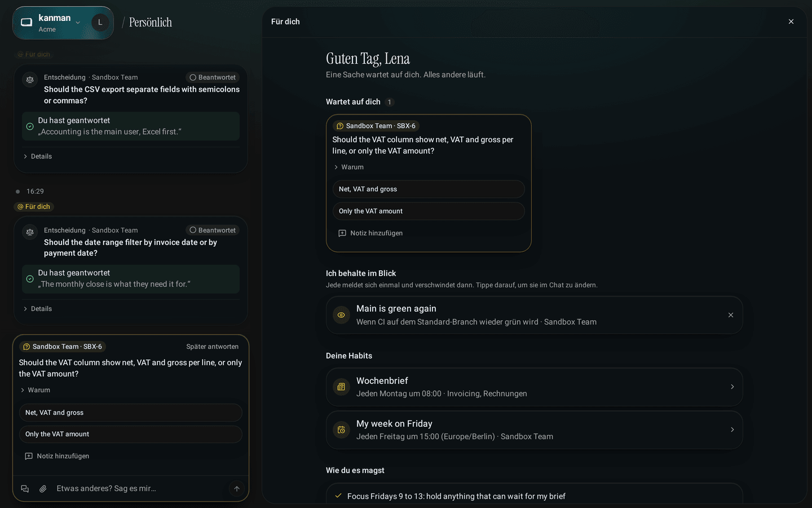812x508 pixels.
Task: Click 'Notiz hinzufügen' in the Für dich panel
Action: point(370,233)
